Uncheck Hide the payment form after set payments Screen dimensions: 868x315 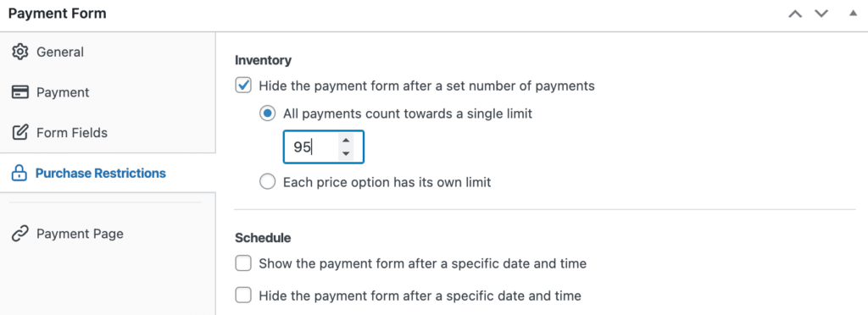coord(243,86)
